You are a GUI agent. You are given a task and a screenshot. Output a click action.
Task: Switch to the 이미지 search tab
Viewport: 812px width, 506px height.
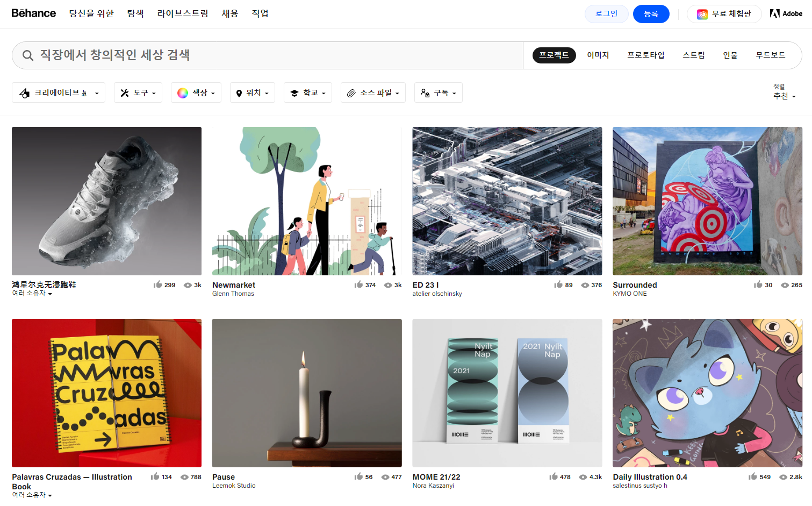[598, 54]
